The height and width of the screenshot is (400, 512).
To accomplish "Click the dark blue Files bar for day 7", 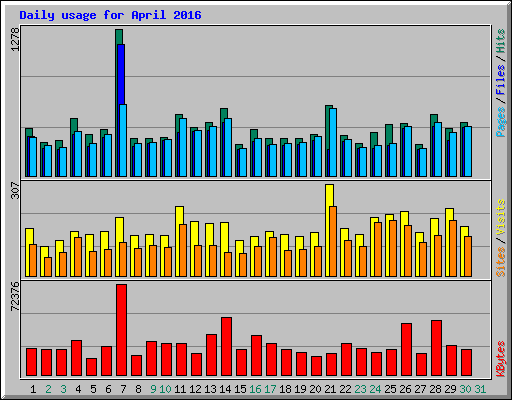I will pos(121,74).
